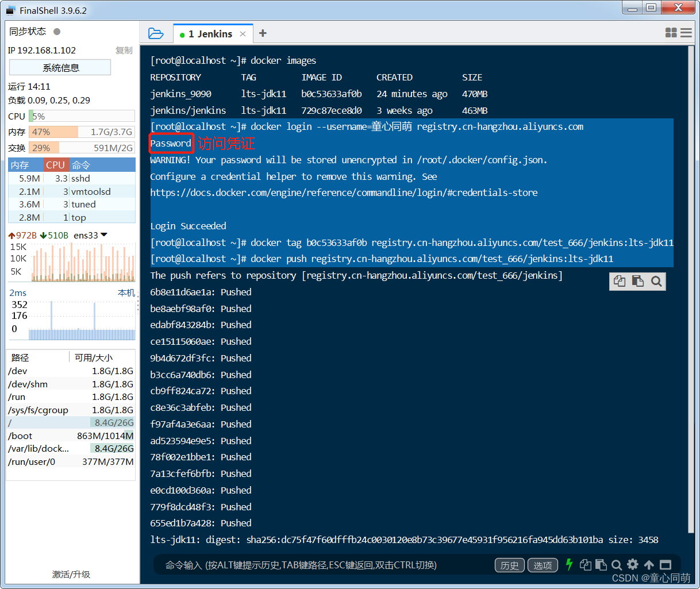Click search icon in command input bar

617,565
